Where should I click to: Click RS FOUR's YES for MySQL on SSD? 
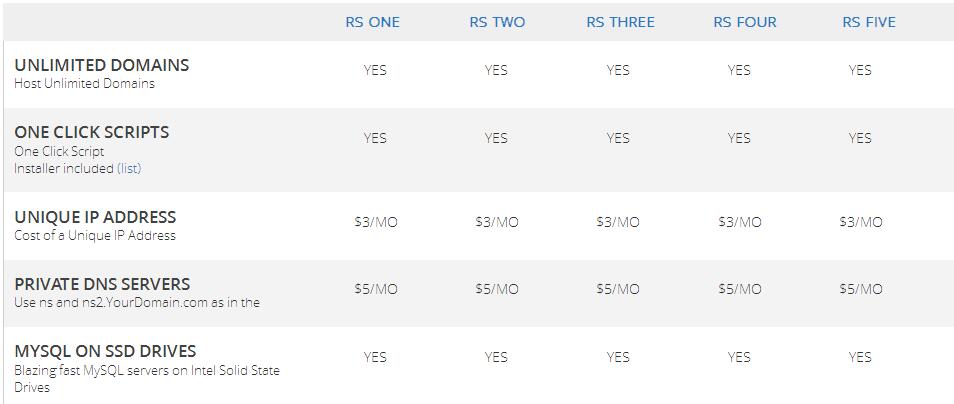[739, 357]
